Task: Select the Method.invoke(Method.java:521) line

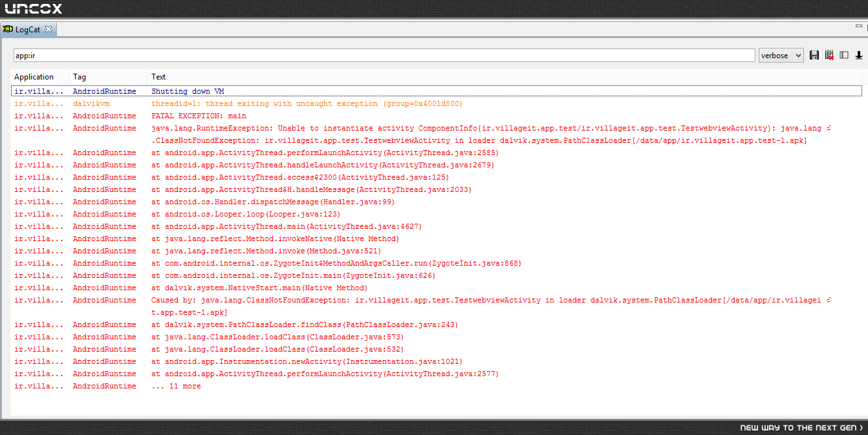Action: pyautogui.click(x=437, y=251)
